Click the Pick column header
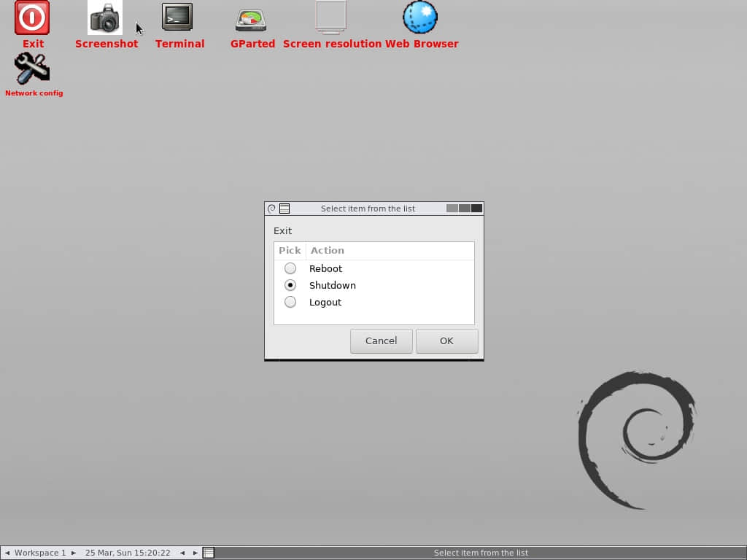Screen dimensions: 747x560 [x=290, y=251]
